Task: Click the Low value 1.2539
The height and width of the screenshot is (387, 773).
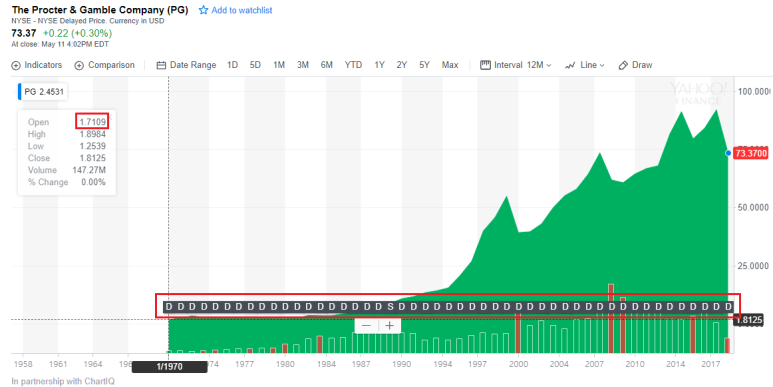Action: pos(92,146)
